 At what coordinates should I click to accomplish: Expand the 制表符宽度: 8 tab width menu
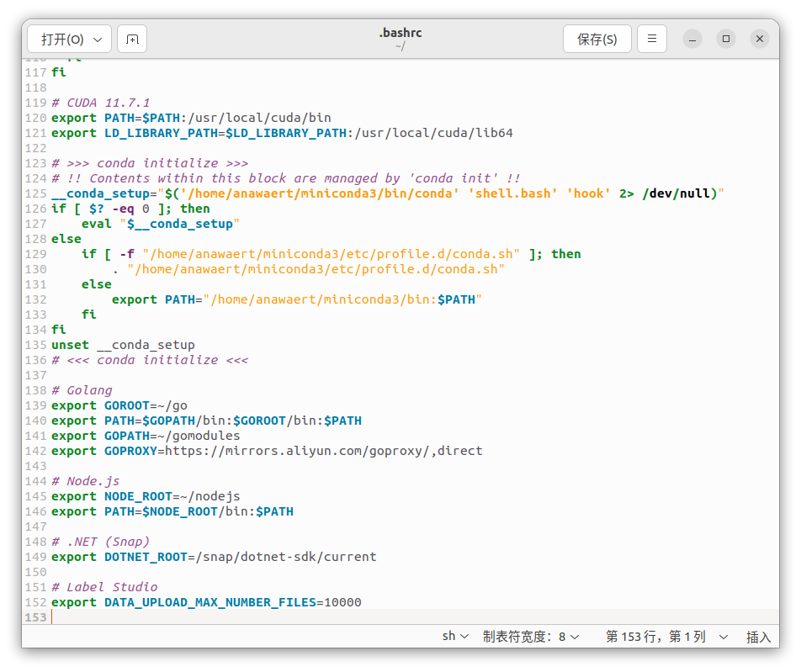coord(531,637)
